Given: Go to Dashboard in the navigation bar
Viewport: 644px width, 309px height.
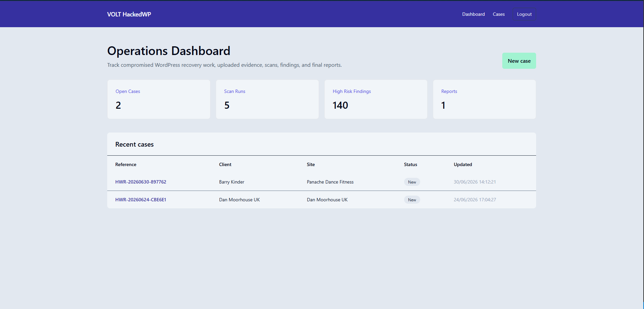Looking at the screenshot, I should (x=473, y=14).
